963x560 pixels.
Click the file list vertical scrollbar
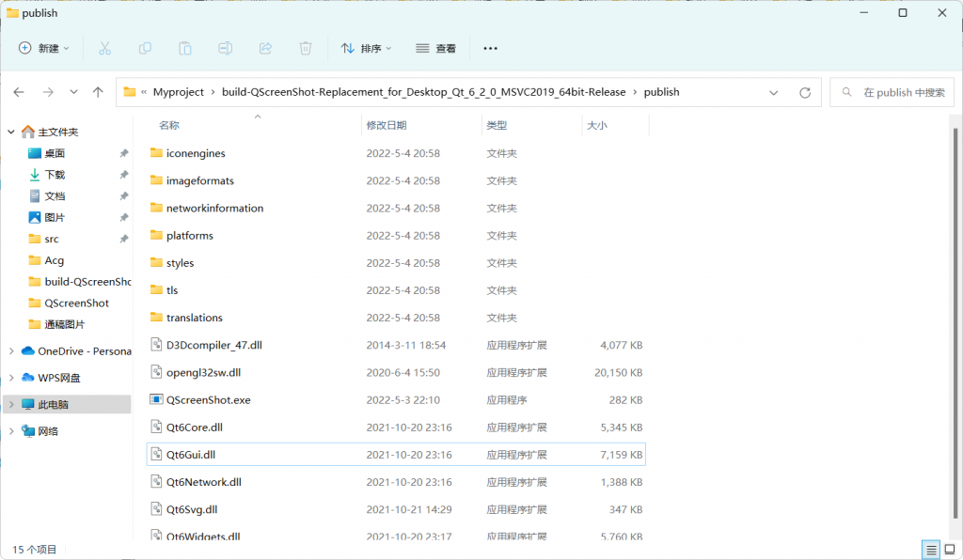pyautogui.click(x=955, y=325)
